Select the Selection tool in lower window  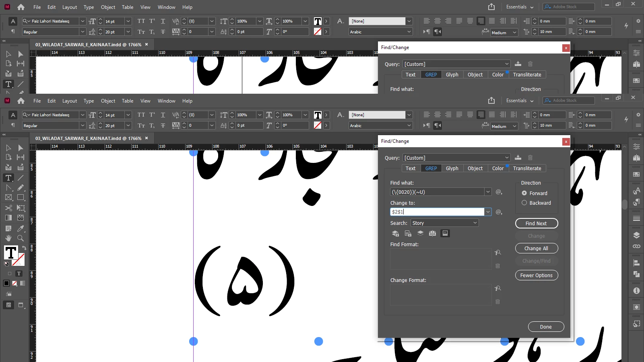pyautogui.click(x=8, y=148)
